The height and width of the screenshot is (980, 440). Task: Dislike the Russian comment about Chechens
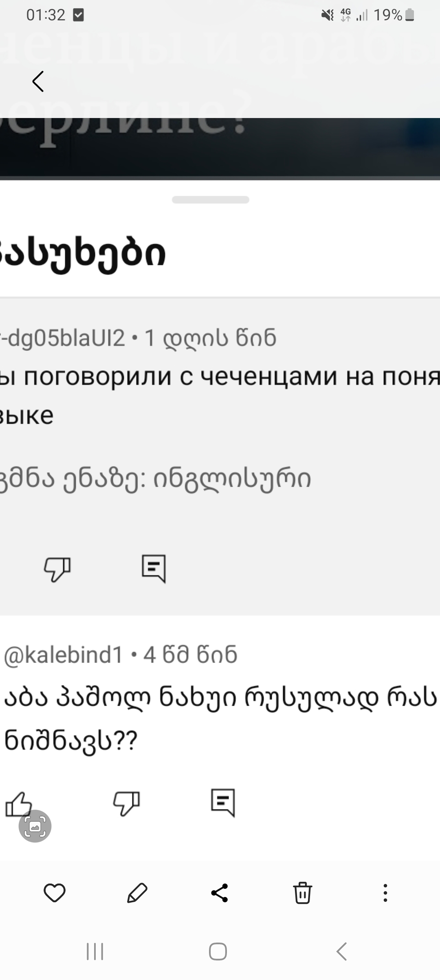coord(57,569)
